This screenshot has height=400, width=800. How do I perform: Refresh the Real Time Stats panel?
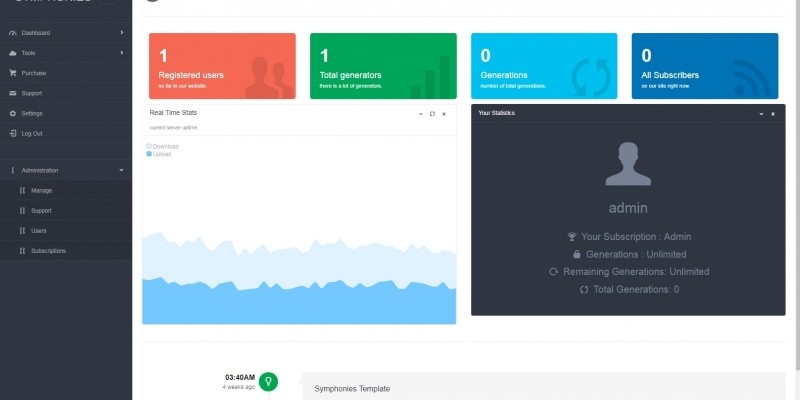pyautogui.click(x=432, y=114)
